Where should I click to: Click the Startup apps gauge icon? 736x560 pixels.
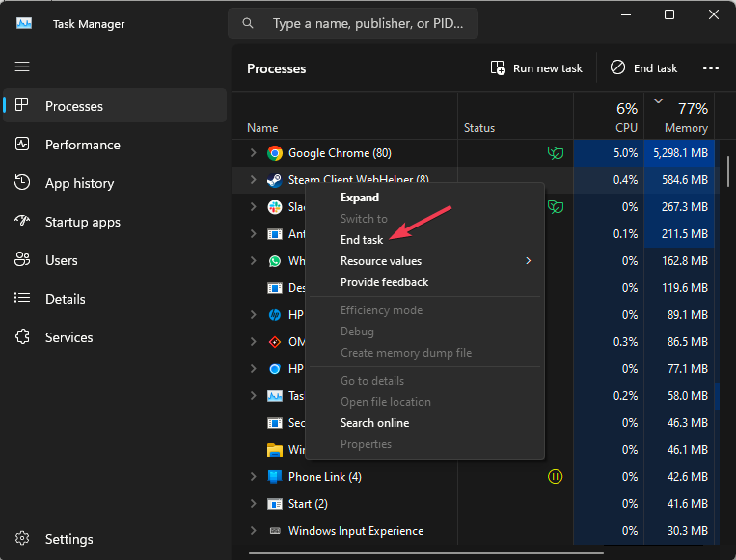[x=22, y=221]
